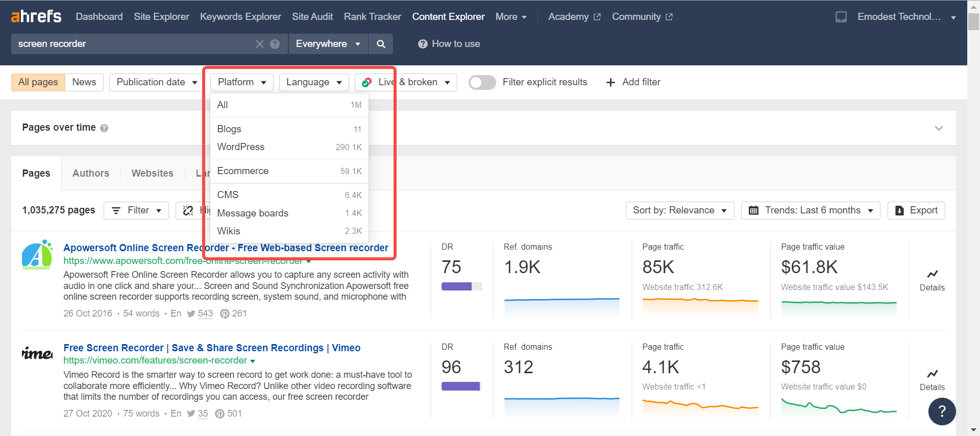
Task: Clear the search query with the X icon
Action: pos(260,44)
